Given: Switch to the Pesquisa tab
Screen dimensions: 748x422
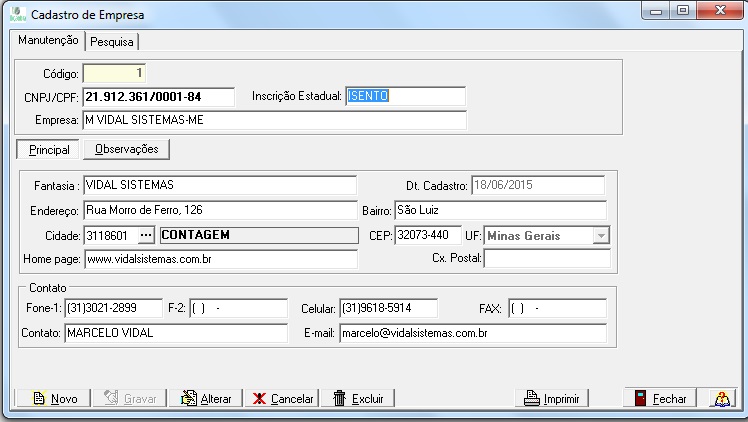Looking at the screenshot, I should (x=112, y=41).
